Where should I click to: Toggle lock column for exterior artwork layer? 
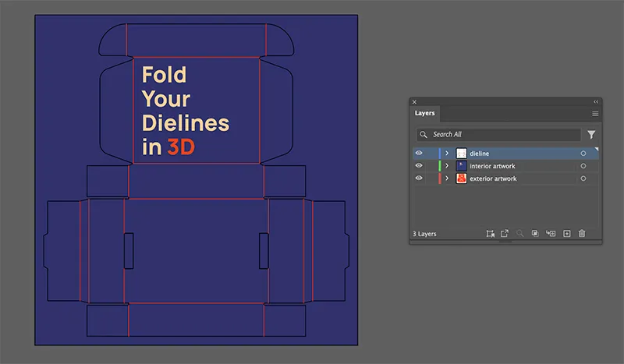click(x=431, y=178)
